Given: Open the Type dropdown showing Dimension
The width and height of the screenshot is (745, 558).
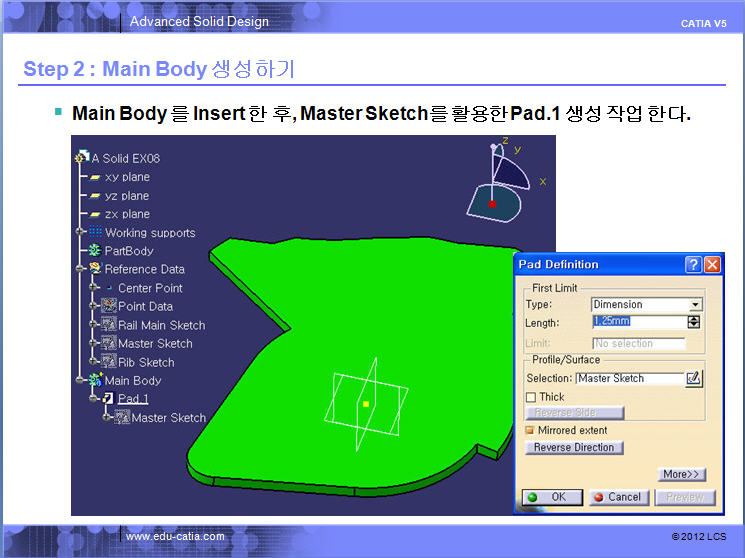Looking at the screenshot, I should (696, 305).
